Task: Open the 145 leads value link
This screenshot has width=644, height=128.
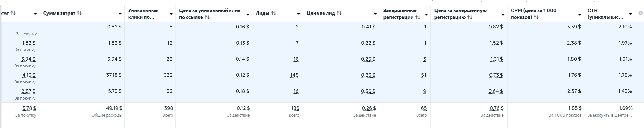Action: (294, 75)
